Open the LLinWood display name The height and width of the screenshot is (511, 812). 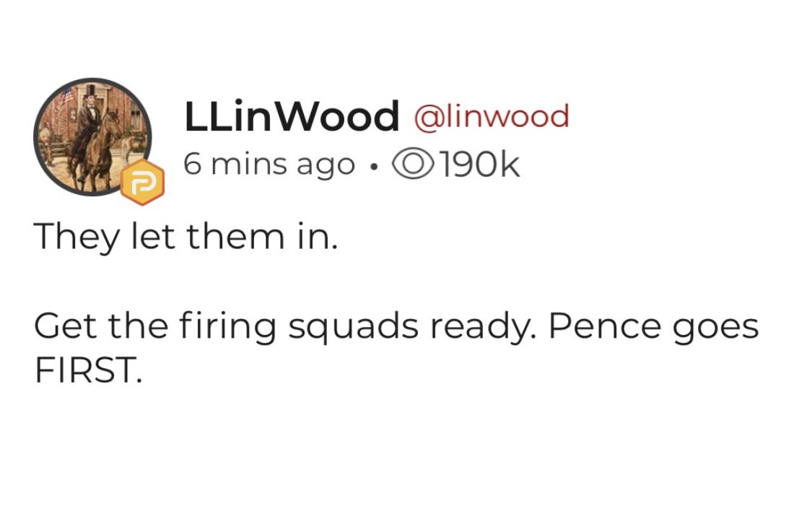tap(292, 117)
